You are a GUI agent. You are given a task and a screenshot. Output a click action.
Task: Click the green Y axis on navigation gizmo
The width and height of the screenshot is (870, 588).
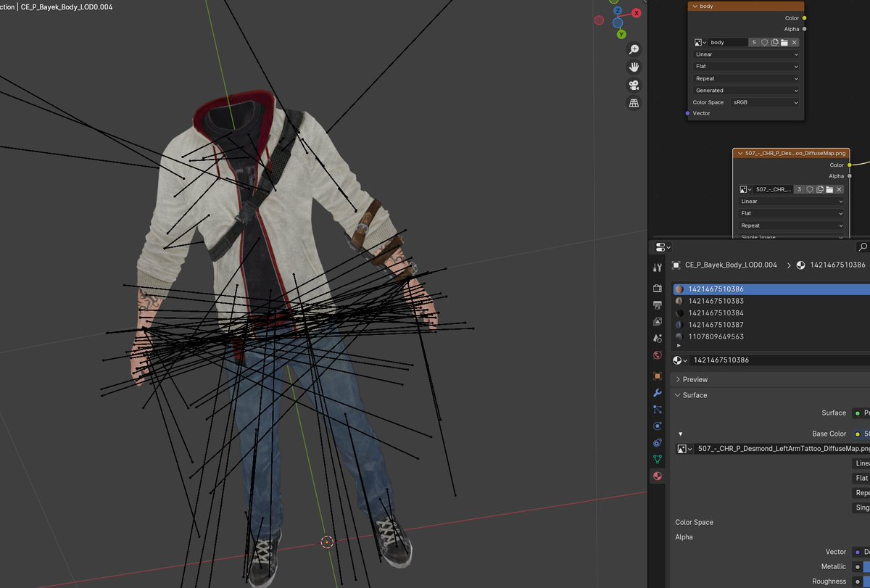(621, 34)
